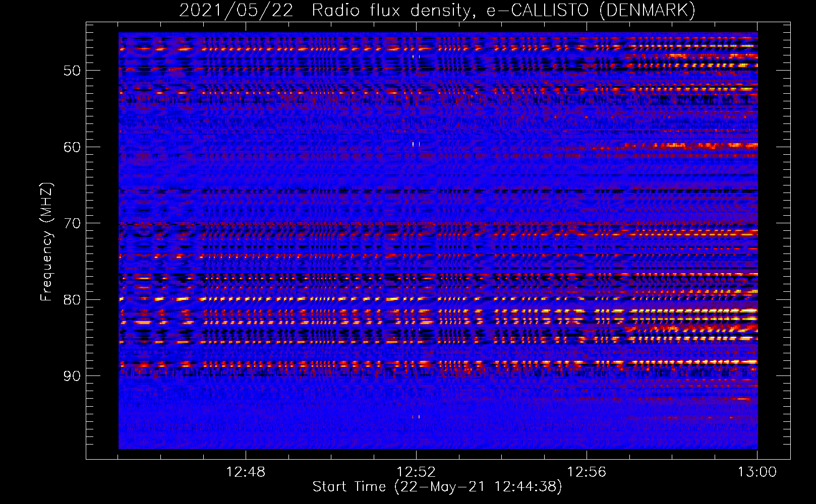Click the frequency tick label '60'

[72, 147]
